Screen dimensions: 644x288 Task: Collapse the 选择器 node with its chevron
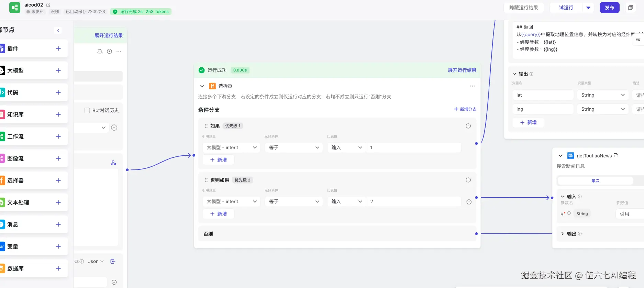pyautogui.click(x=202, y=86)
